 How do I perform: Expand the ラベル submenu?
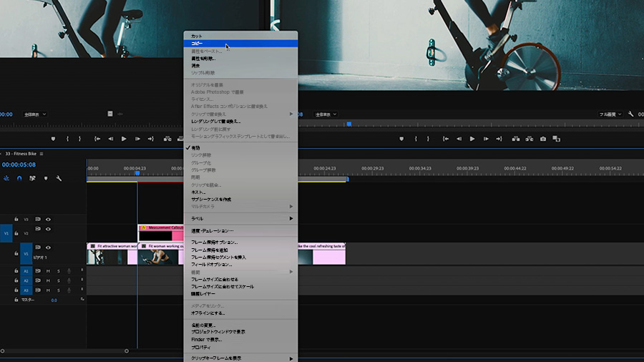[x=240, y=219]
